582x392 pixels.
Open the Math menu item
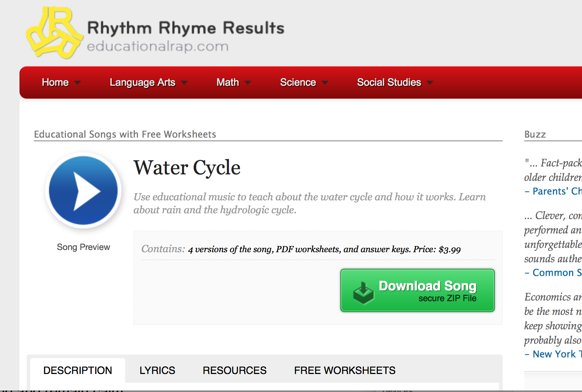228,83
